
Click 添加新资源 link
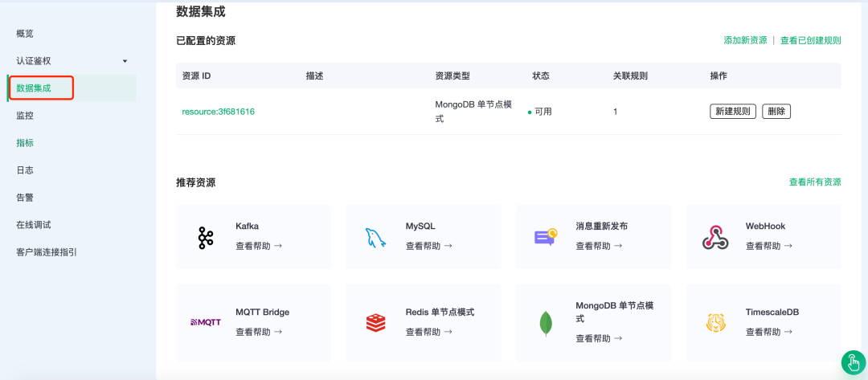745,40
